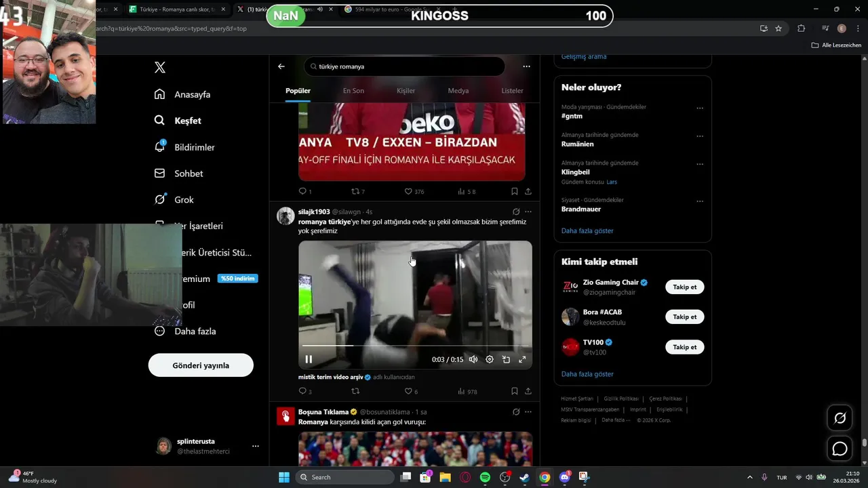Open silajk1903 profile avatar

point(285,216)
